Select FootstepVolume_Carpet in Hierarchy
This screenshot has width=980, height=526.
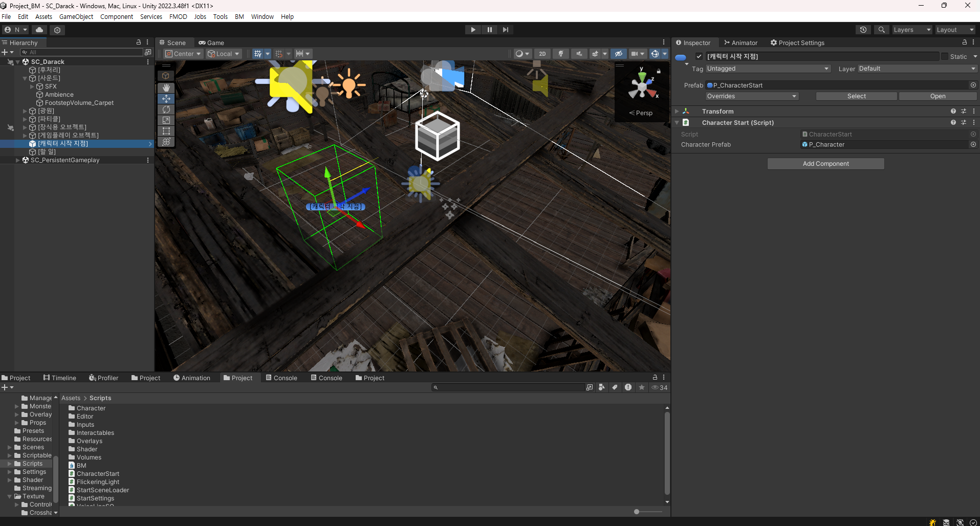[x=79, y=103]
